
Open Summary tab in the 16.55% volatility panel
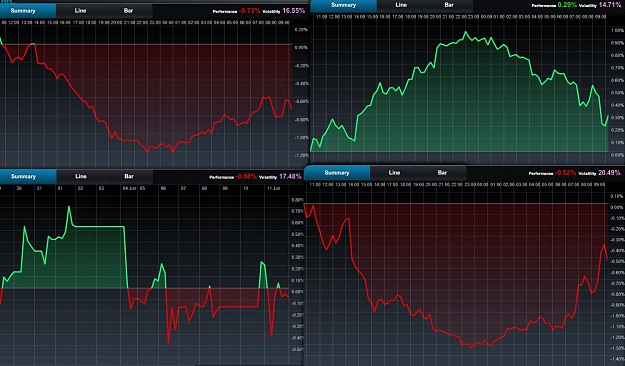click(x=28, y=11)
